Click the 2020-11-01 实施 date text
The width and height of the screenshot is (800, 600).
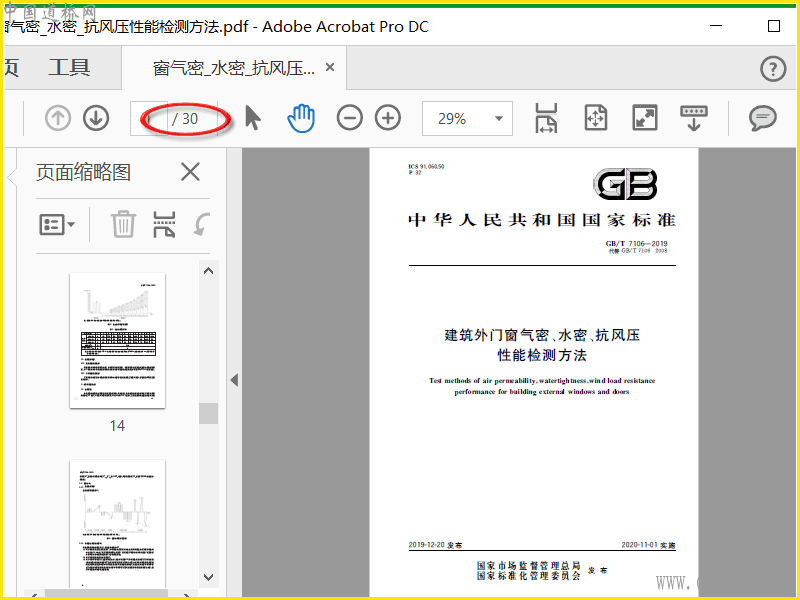[x=648, y=545]
